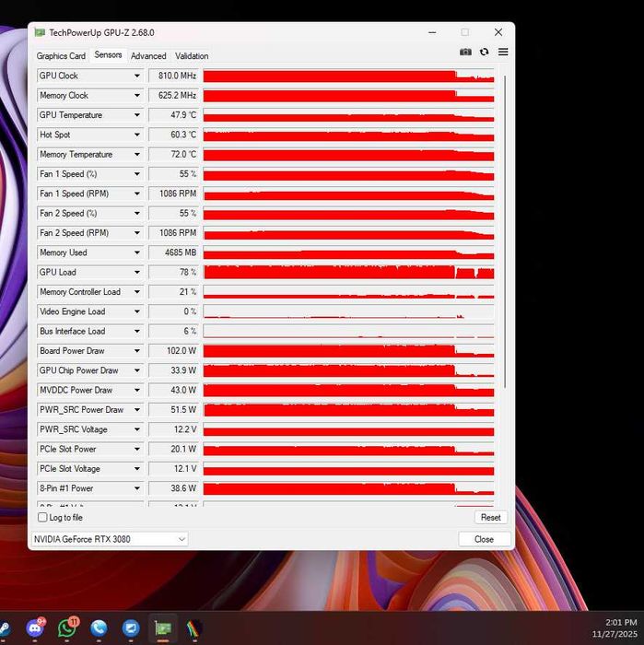Open the Video Engine Load dropdown
This screenshot has height=645, width=644.
point(137,311)
